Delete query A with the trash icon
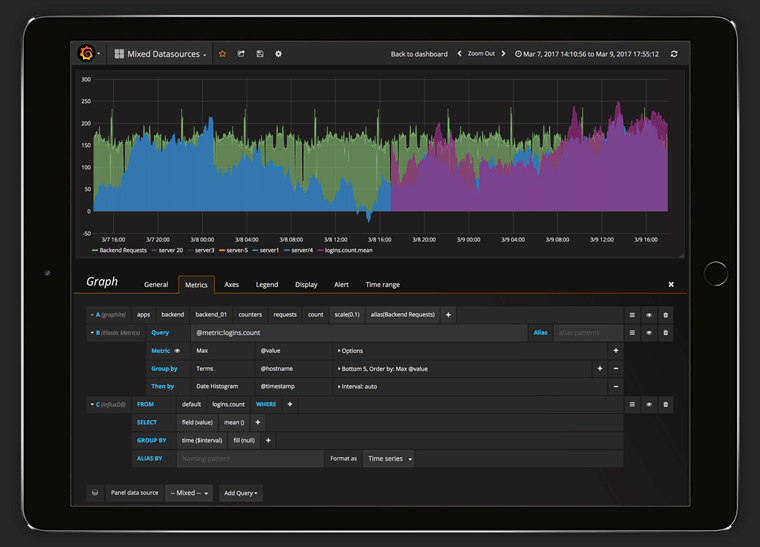Viewport: 760px width, 547px height. pyautogui.click(x=666, y=315)
